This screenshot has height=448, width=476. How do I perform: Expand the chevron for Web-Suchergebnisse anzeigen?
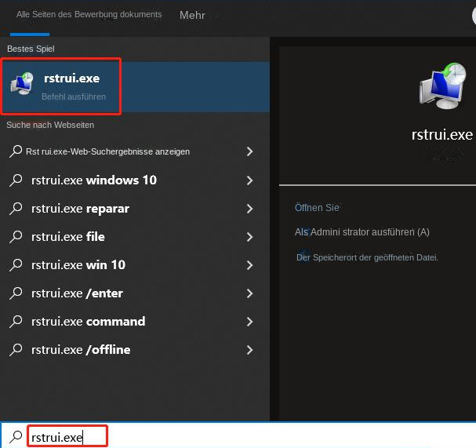(249, 151)
